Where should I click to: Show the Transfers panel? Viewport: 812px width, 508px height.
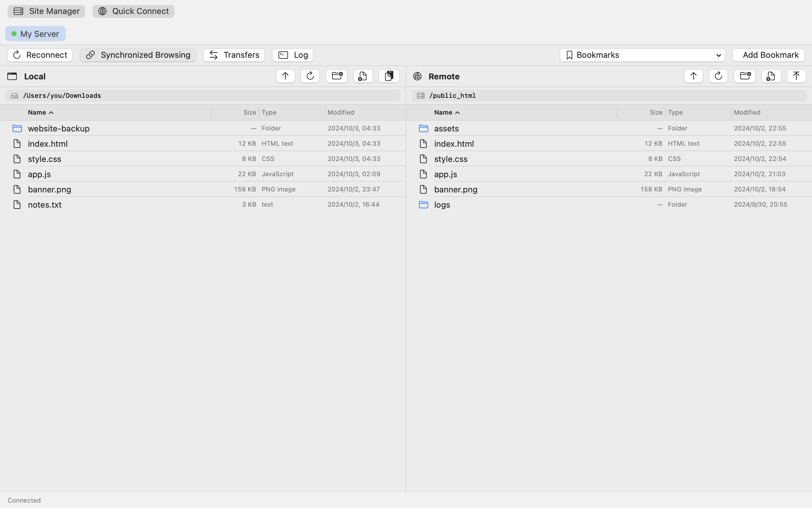[234, 55]
